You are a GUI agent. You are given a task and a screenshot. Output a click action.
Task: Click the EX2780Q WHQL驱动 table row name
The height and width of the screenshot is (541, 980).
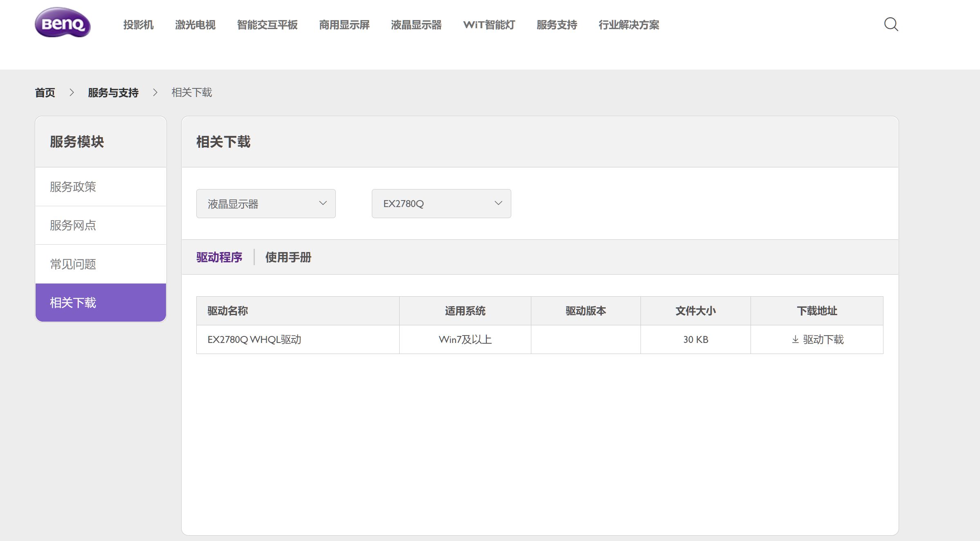tap(254, 339)
